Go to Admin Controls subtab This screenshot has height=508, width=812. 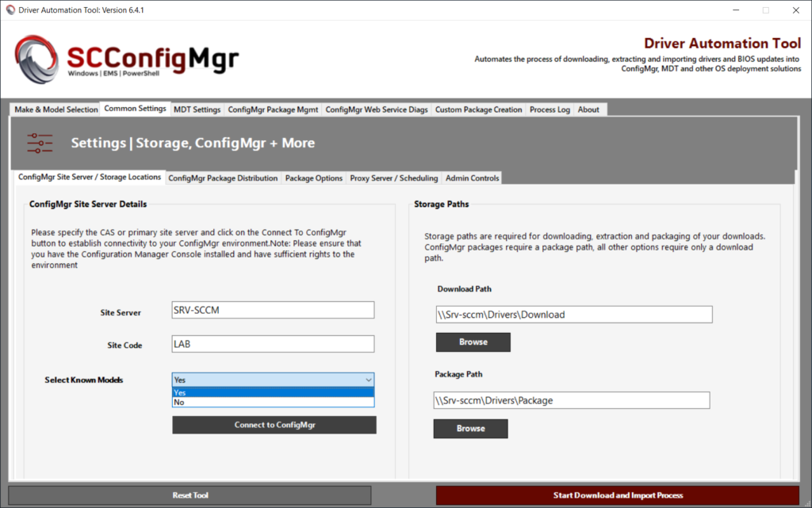point(473,178)
